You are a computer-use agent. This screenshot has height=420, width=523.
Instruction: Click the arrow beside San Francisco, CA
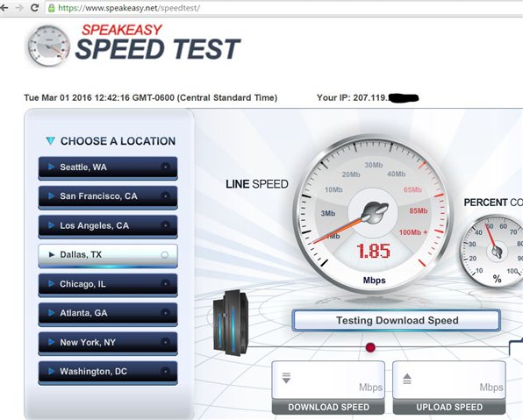pyautogui.click(x=52, y=196)
